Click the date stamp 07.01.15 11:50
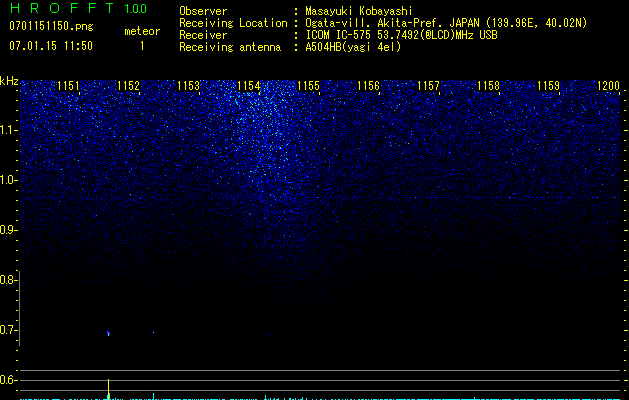The height and width of the screenshot is (400, 629). click(x=51, y=45)
